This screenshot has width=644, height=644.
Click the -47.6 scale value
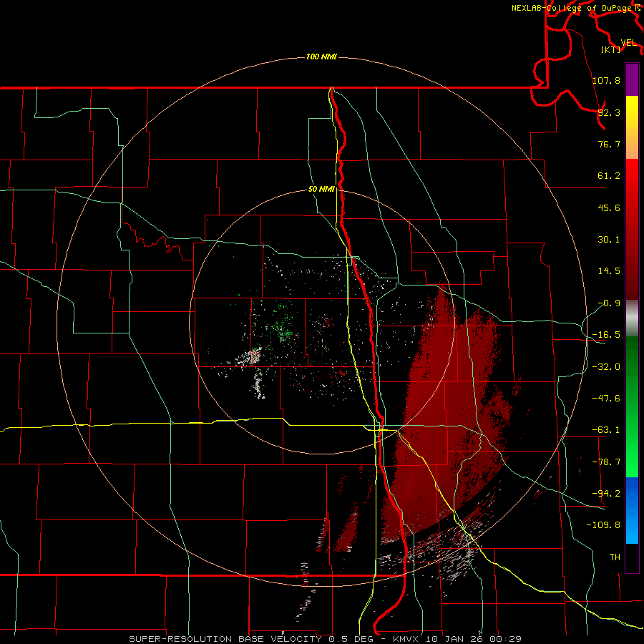click(607, 399)
